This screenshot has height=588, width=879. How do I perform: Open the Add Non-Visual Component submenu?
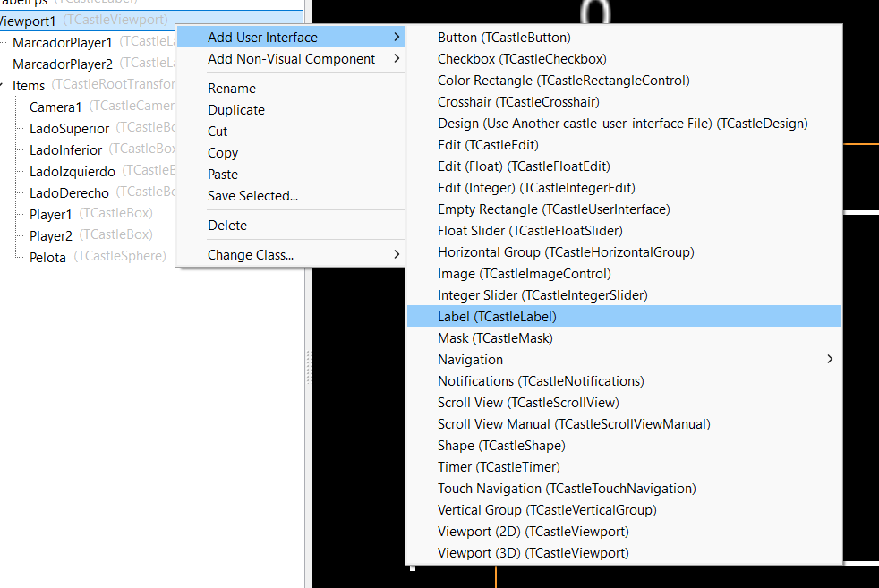[x=290, y=59]
